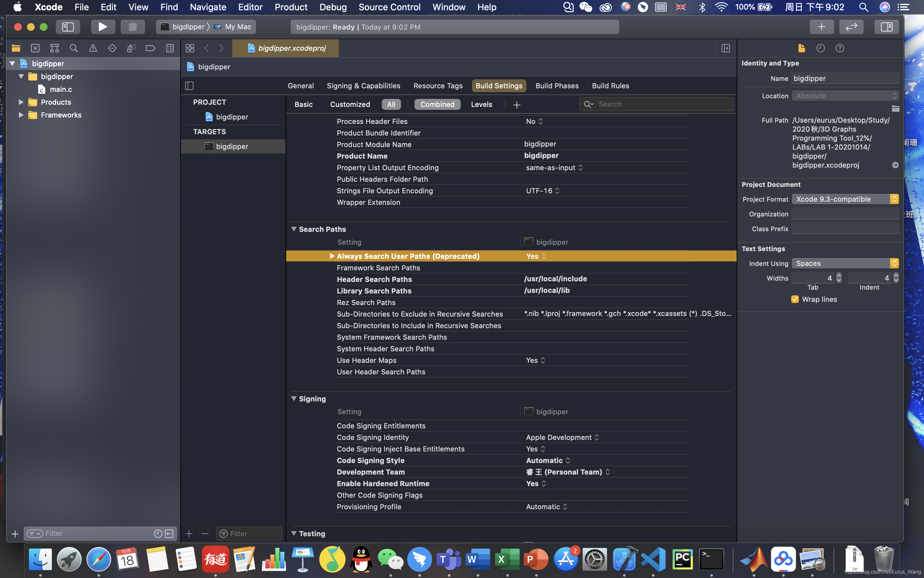Open the Library with the plus button
924x578 pixels.
(x=822, y=27)
